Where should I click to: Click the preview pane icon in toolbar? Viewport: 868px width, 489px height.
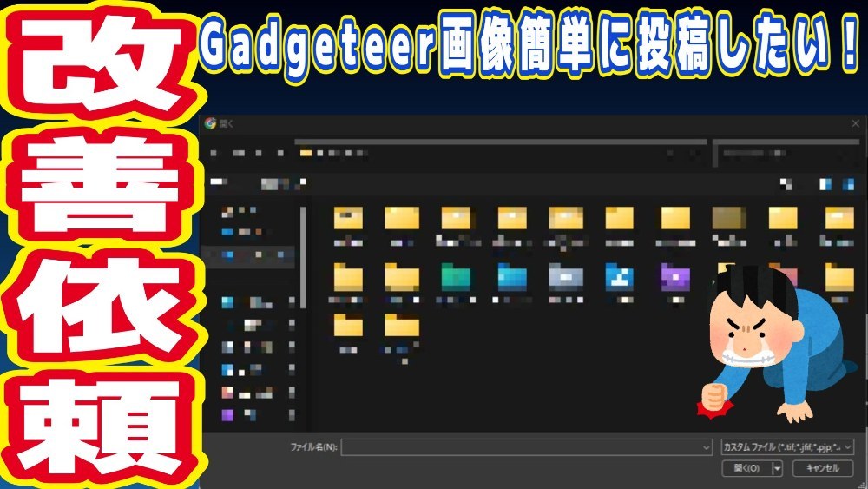point(825,184)
